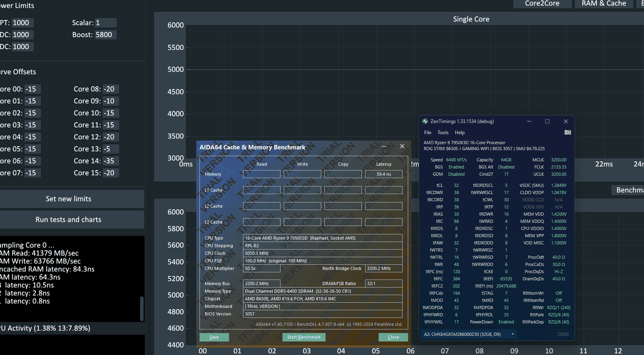Click the Speed value 6400 MT/s in ZenTimings

[456, 160]
